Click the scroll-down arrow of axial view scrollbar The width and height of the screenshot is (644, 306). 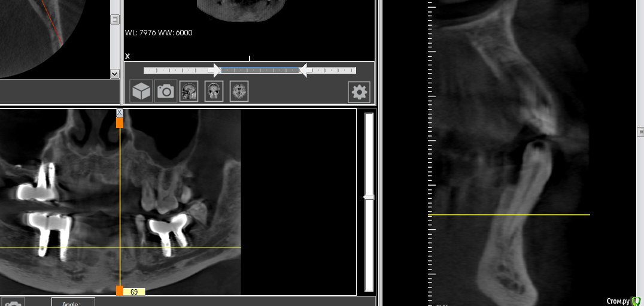115,74
